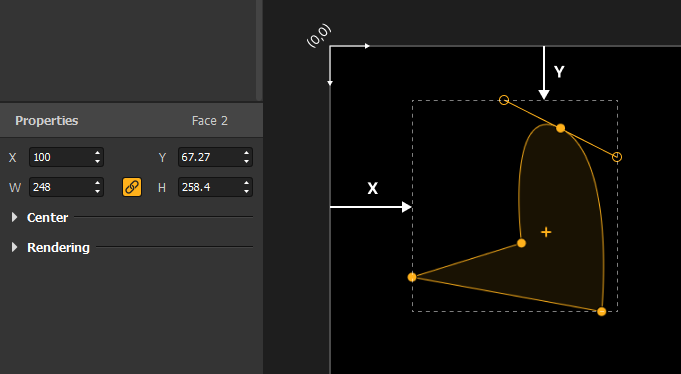Click the orange center crosshair of shape
The width and height of the screenshot is (681, 374).
point(546,232)
